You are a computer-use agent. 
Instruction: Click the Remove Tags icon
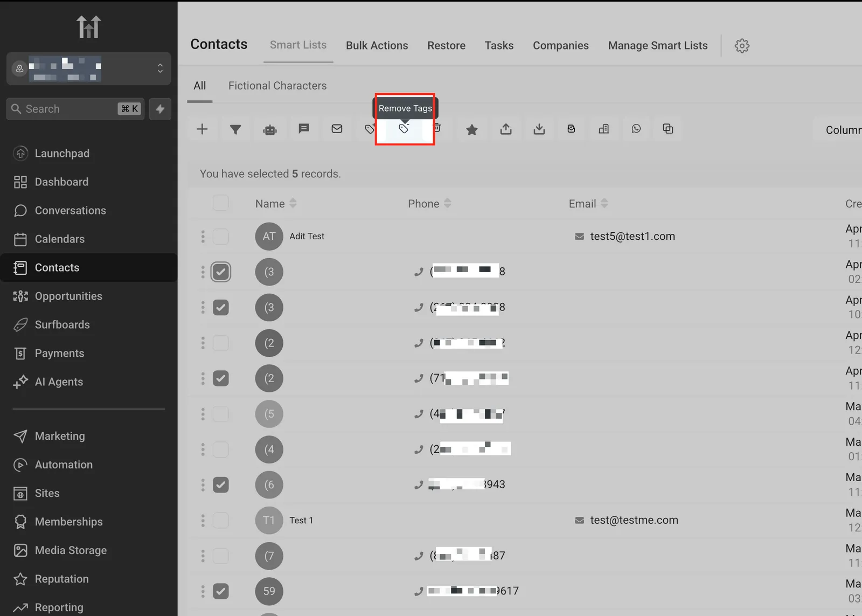click(404, 129)
